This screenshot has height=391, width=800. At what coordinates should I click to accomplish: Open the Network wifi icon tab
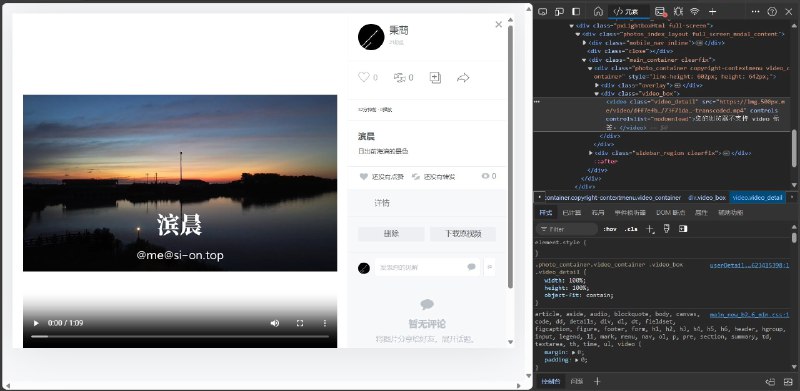[x=695, y=11]
